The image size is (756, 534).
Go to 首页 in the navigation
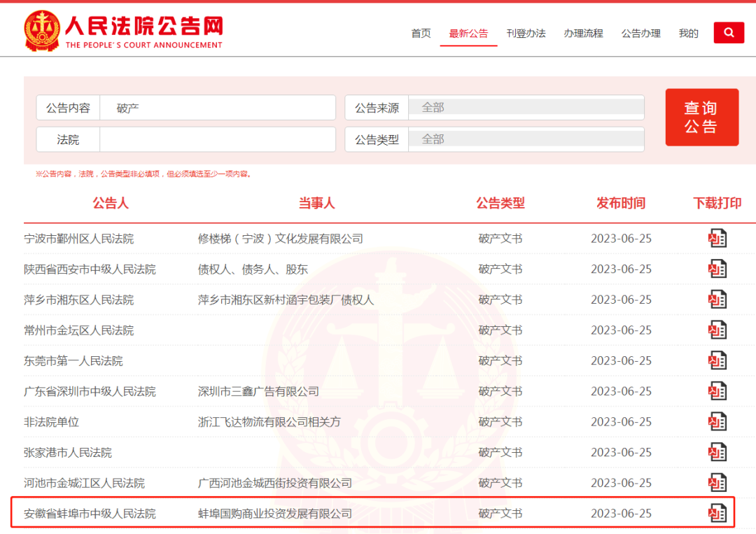(421, 34)
